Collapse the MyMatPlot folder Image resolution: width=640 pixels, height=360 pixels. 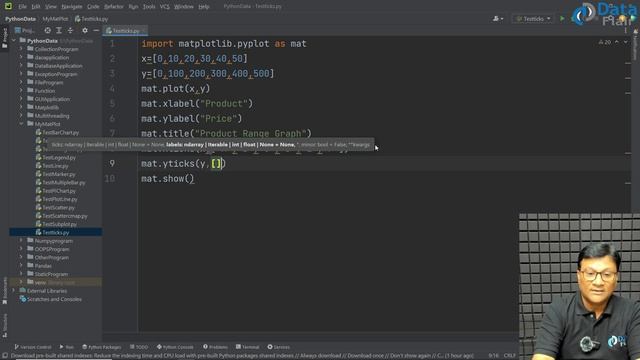(21, 124)
